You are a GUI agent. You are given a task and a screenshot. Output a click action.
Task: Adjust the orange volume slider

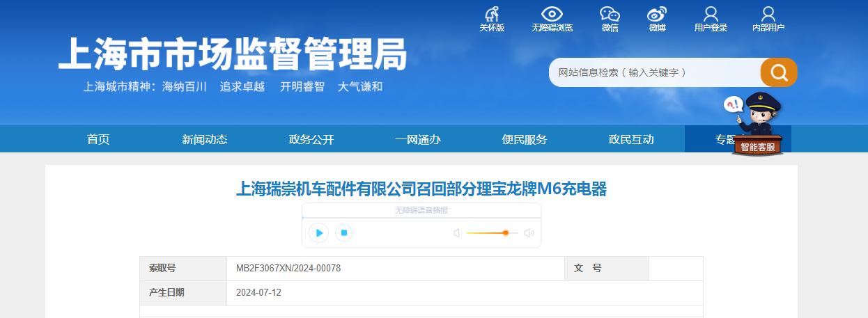tap(505, 233)
